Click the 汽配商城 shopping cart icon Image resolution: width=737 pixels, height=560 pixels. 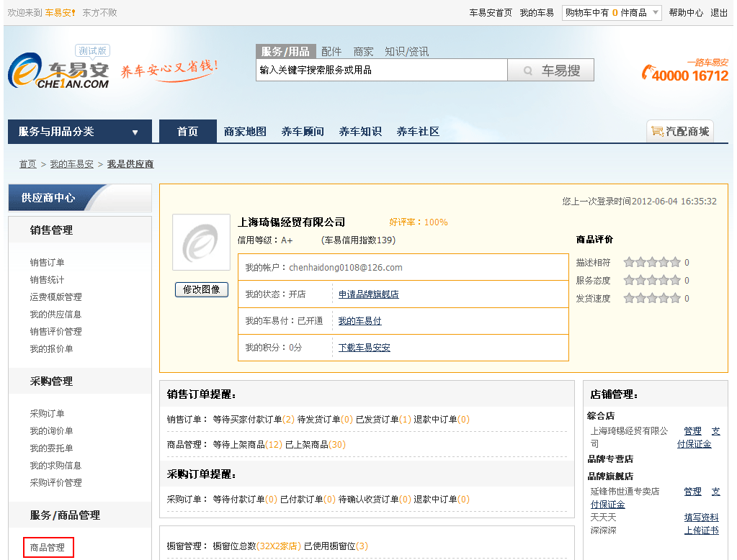(657, 132)
